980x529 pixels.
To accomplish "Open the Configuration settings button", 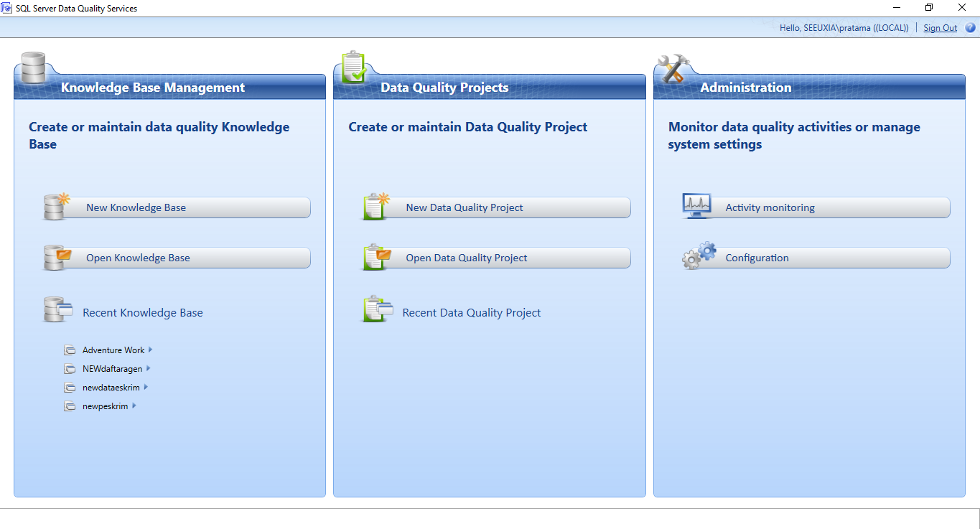I will point(816,258).
